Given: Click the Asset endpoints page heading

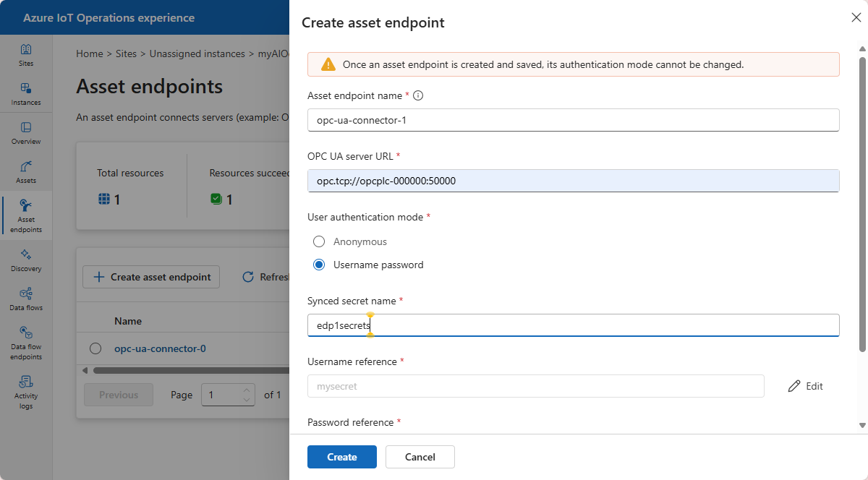Looking at the screenshot, I should tap(150, 87).
